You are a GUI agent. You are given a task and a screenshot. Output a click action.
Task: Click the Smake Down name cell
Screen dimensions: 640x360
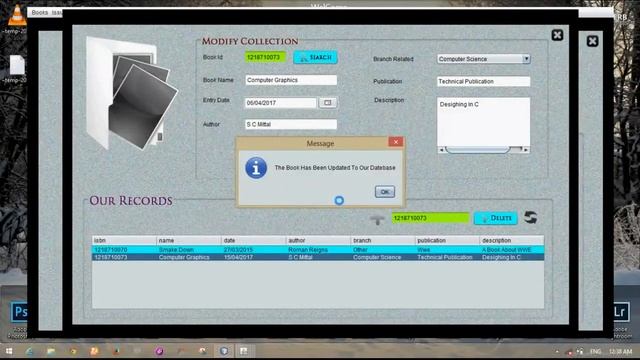(189, 249)
